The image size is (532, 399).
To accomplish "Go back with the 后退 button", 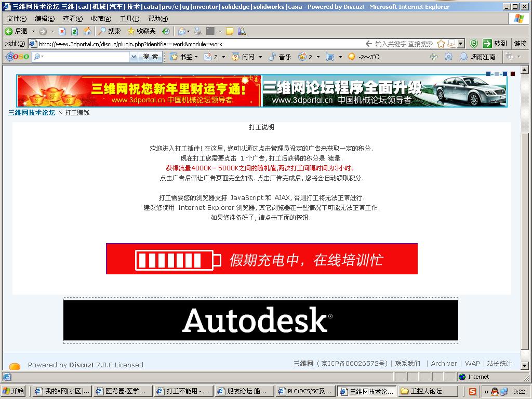I will tap(16, 31).
